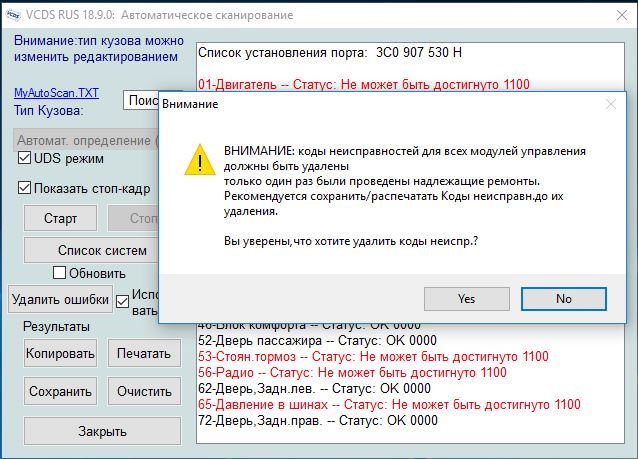Select line 53-Стоян.тормоз status in results
The image size is (638, 459).
373,356
